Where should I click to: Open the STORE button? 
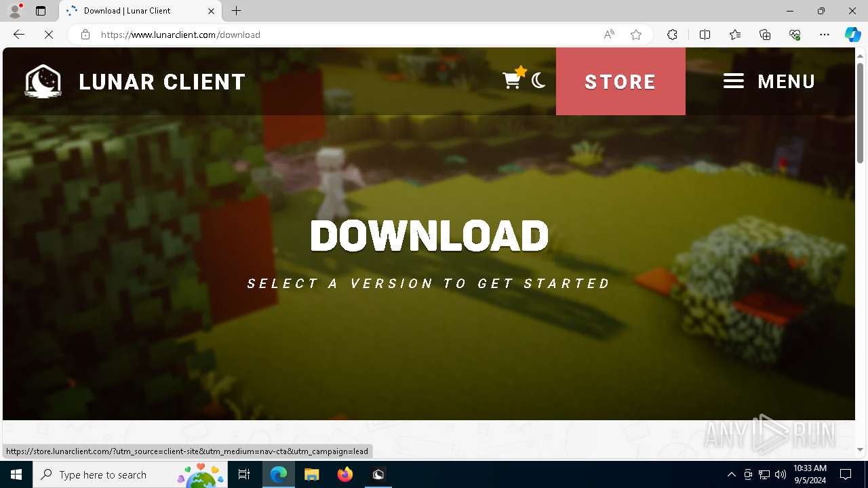[620, 81]
